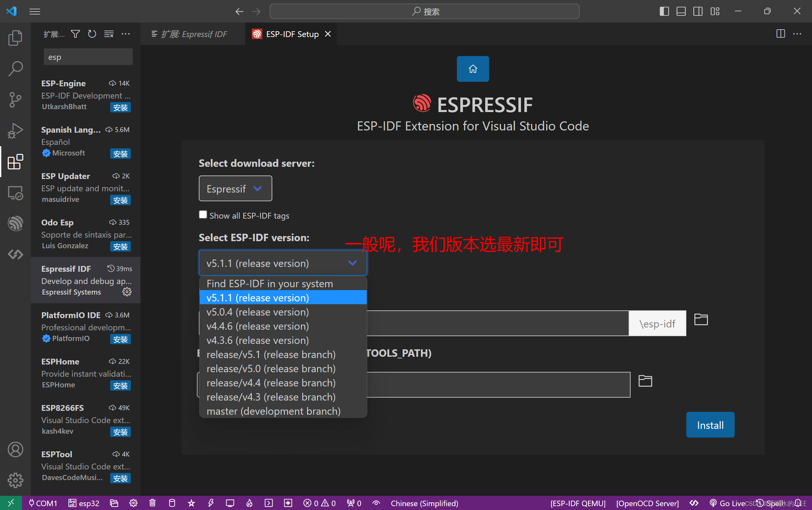Select flash method star icon in status bar
Viewport: 812px width, 510px height.
191,503
